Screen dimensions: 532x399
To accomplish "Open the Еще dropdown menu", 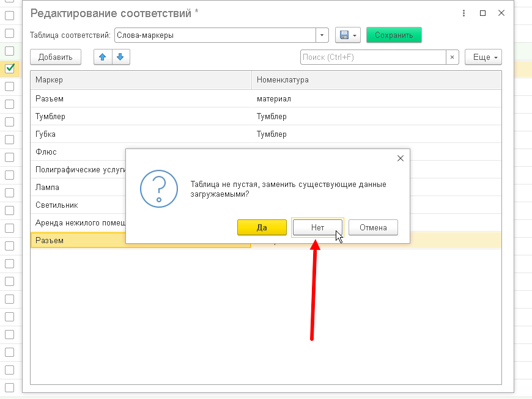I will click(483, 57).
